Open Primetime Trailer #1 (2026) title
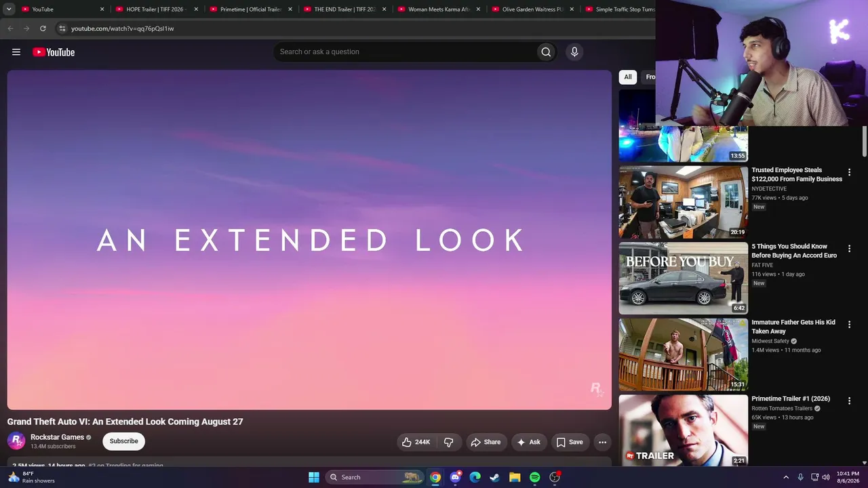This screenshot has height=488, width=868. [x=791, y=399]
